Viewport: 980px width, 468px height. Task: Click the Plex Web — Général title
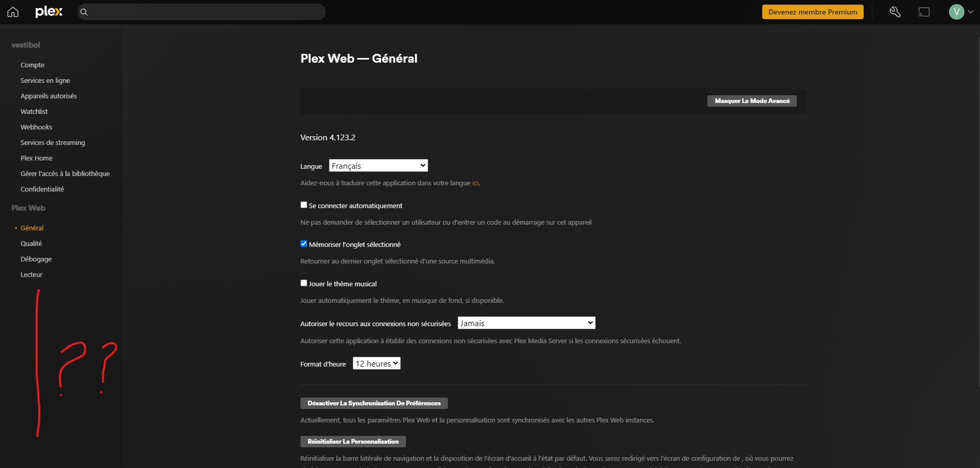coord(359,58)
